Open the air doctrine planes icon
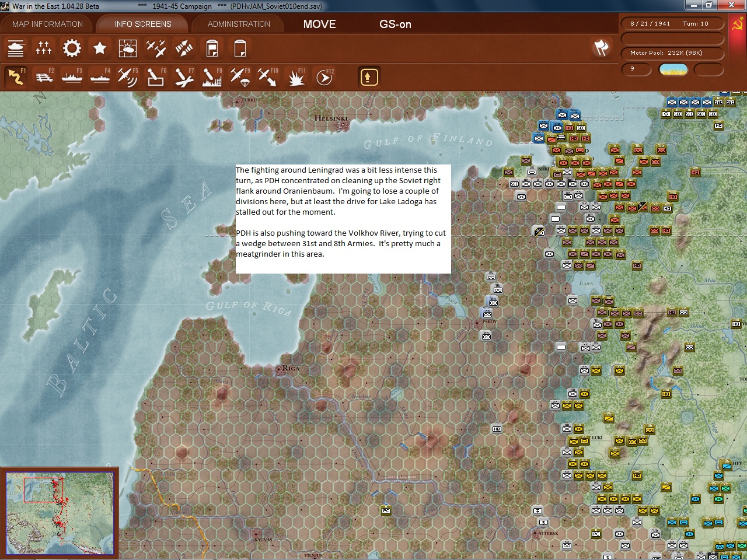Screen dimensions: 747x560 click(x=156, y=48)
